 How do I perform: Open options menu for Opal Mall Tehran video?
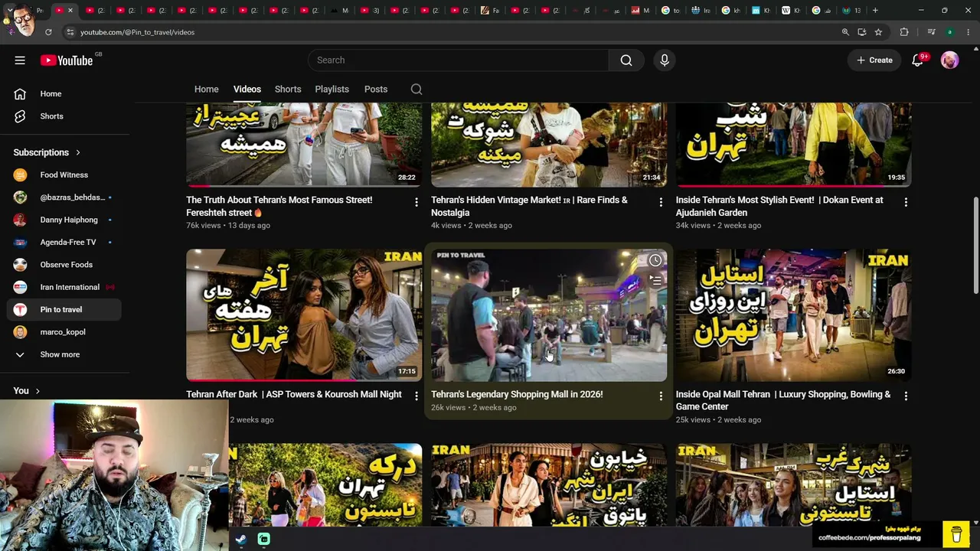pos(906,396)
